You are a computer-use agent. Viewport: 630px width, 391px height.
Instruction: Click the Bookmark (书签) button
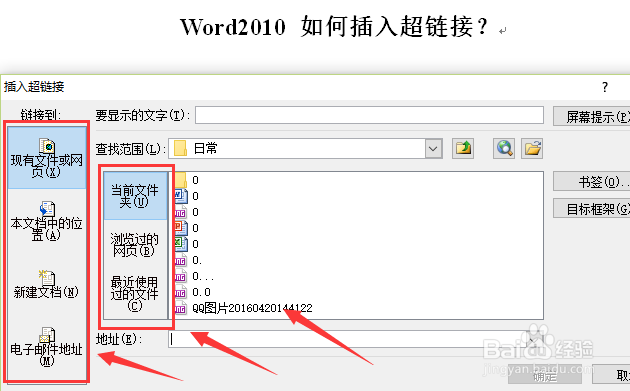[591, 182]
